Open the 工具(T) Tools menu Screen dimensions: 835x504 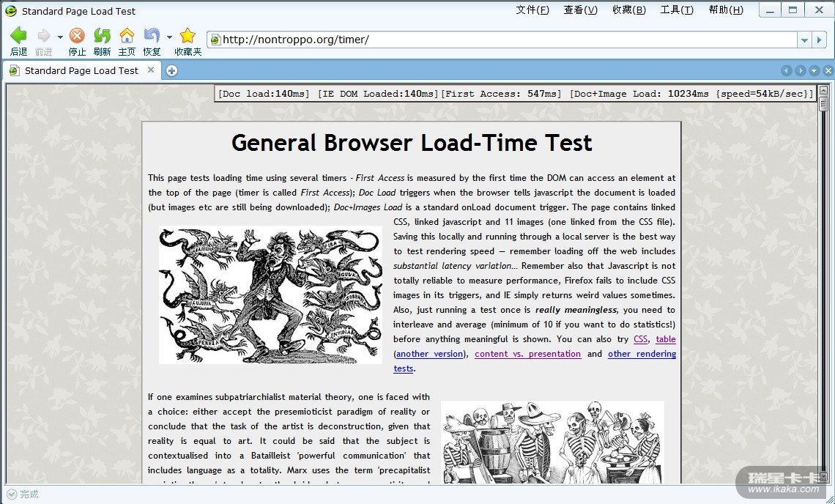pos(676,10)
